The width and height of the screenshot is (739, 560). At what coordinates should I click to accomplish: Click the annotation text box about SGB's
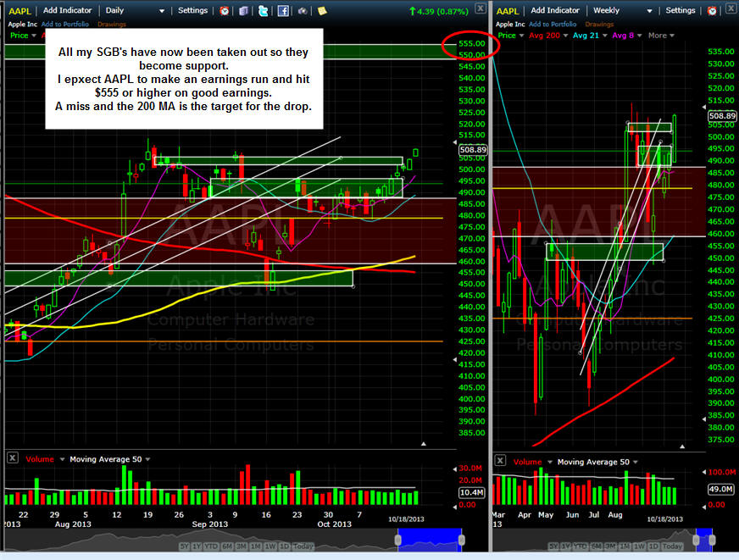click(x=184, y=79)
